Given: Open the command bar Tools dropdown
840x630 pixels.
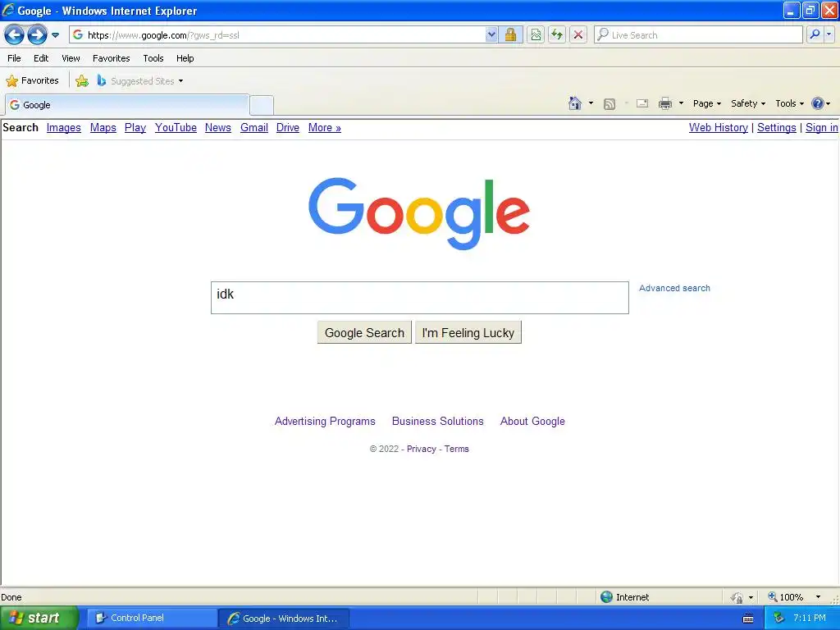Looking at the screenshot, I should coord(790,103).
